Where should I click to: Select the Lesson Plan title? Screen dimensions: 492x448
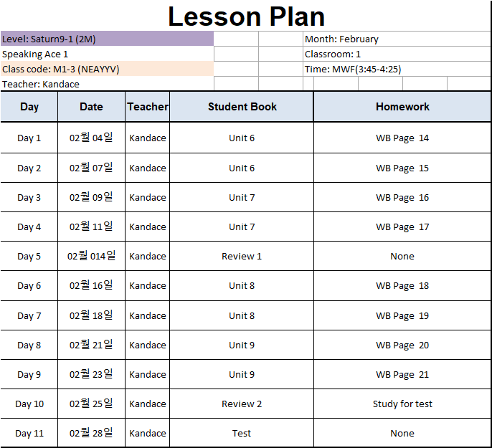[246, 16]
